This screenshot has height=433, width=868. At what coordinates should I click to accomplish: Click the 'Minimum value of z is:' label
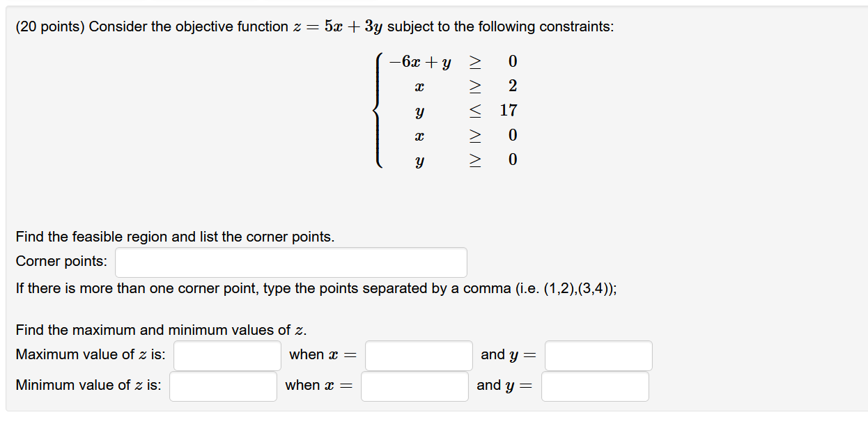(x=88, y=385)
